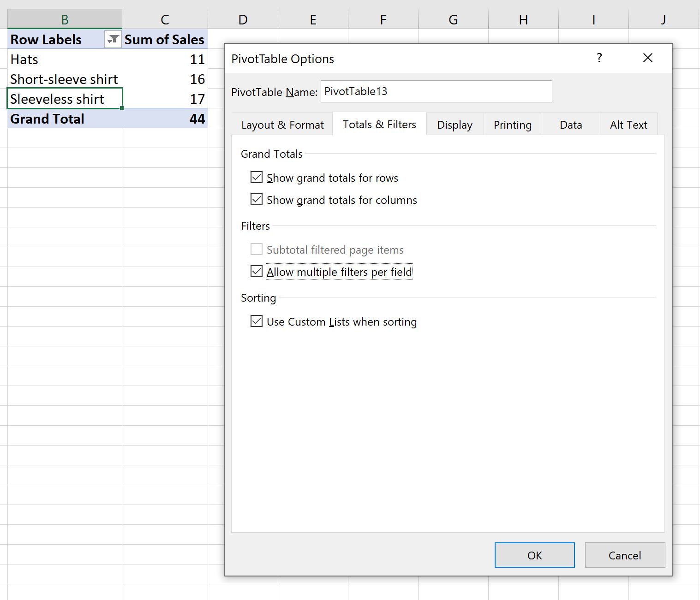
Task: Select column I header
Action: coord(593,19)
